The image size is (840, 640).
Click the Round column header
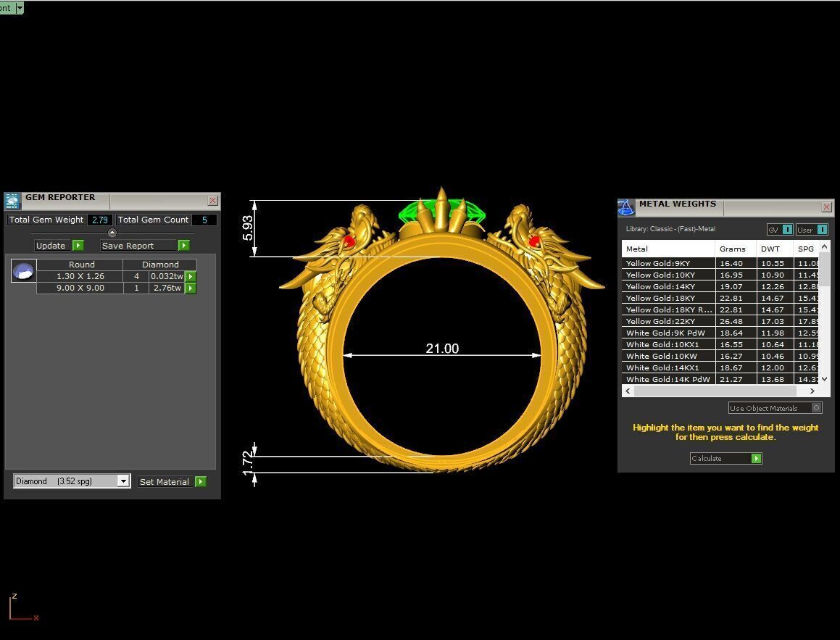81,265
